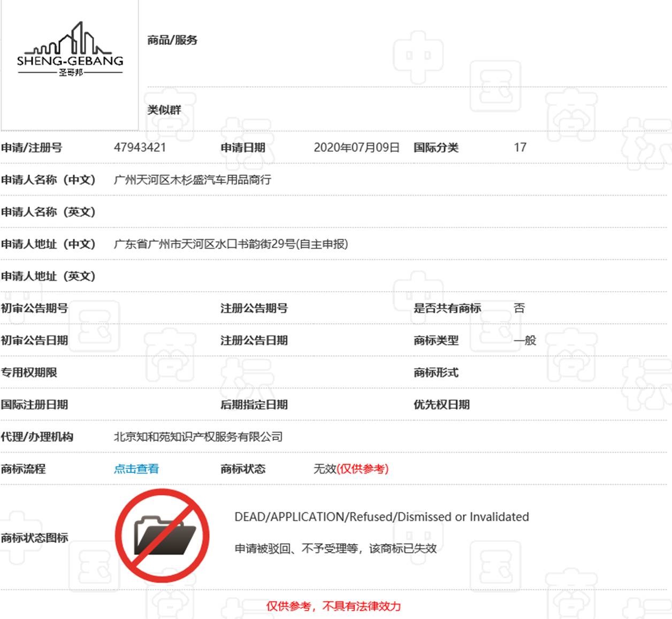
Task: Click the application date 2020年07月09日
Action: tap(356, 148)
